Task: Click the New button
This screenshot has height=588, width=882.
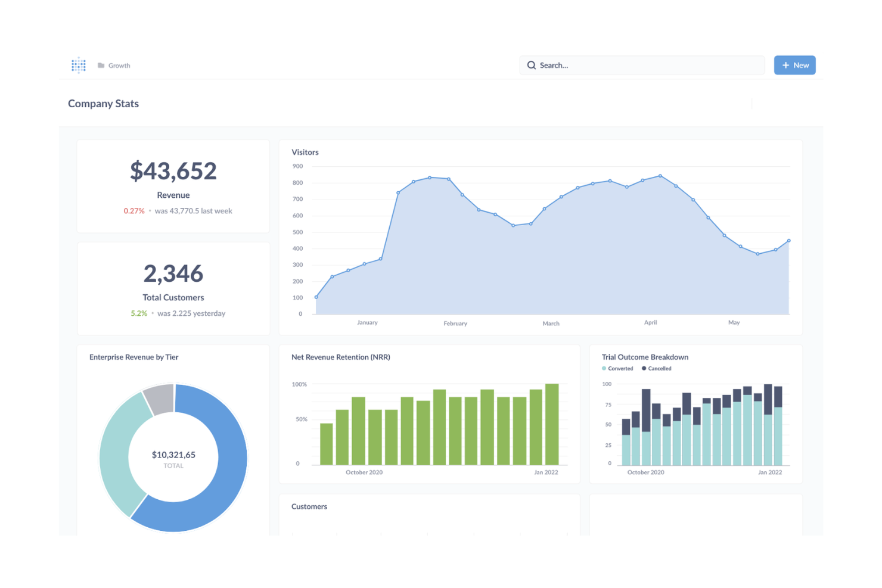Action: coord(795,66)
